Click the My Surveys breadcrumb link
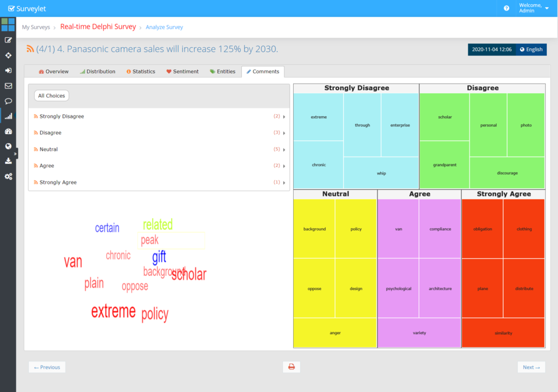Viewport: 558px width, 392px height. point(36,27)
